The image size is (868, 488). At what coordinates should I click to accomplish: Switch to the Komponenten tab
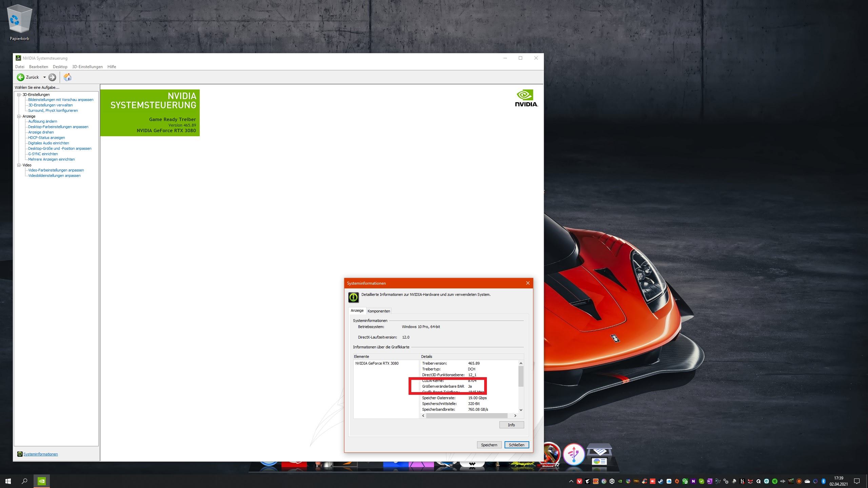[x=379, y=311]
